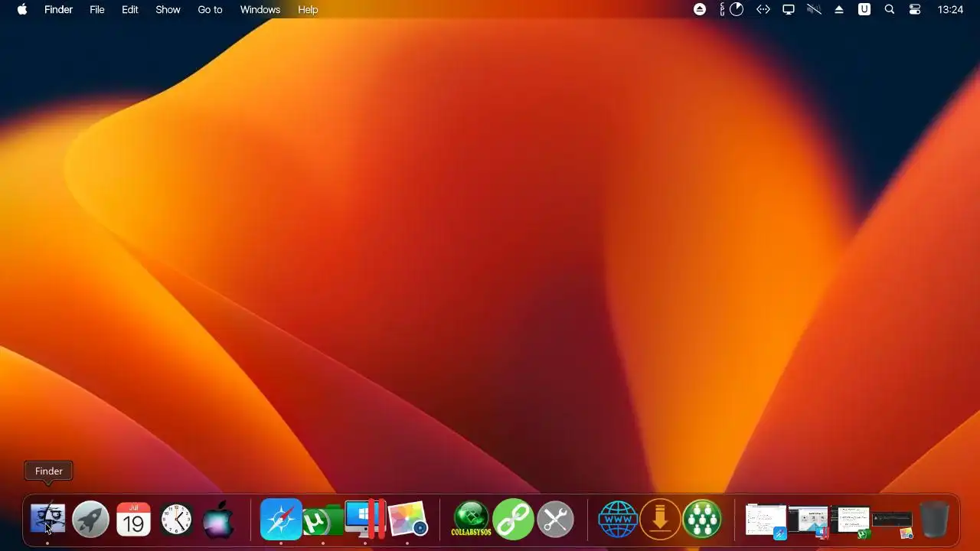Open Finder from the dock
This screenshot has height=551, width=980.
(47, 520)
